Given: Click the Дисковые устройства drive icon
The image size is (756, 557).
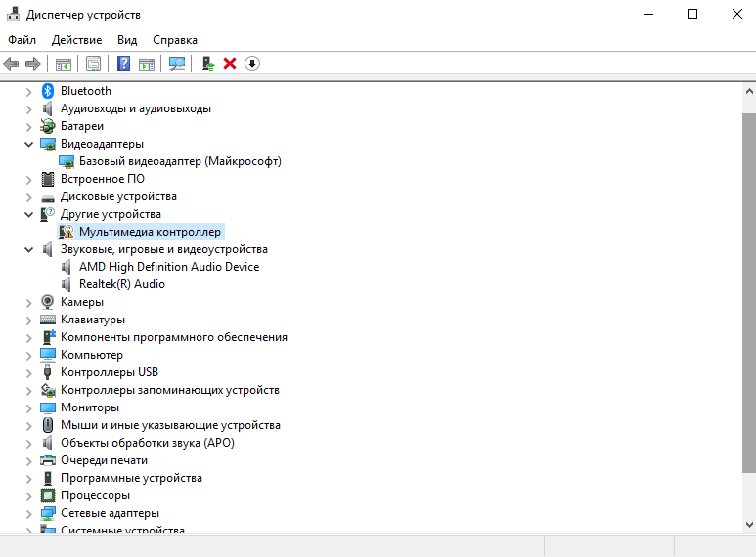Looking at the screenshot, I should (48, 197).
